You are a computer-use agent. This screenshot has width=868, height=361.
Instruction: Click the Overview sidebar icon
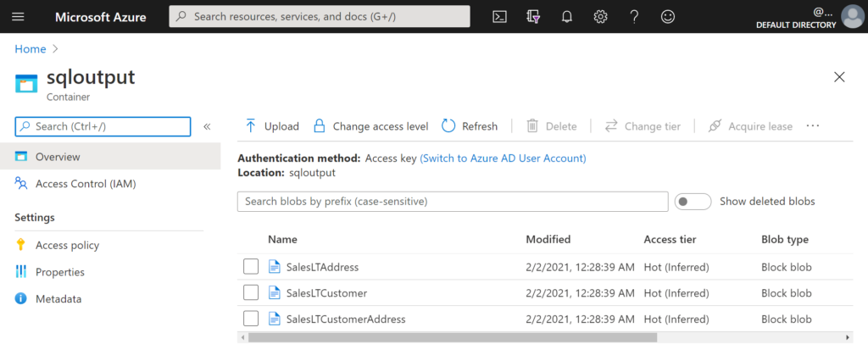[x=21, y=157]
